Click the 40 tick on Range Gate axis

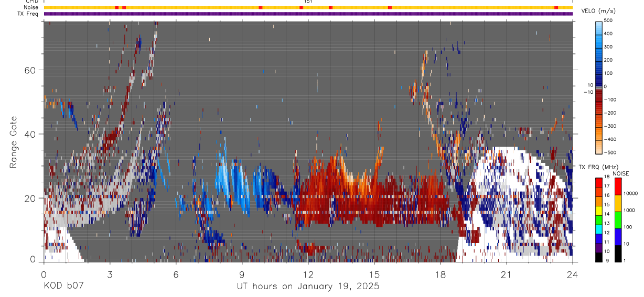point(30,134)
